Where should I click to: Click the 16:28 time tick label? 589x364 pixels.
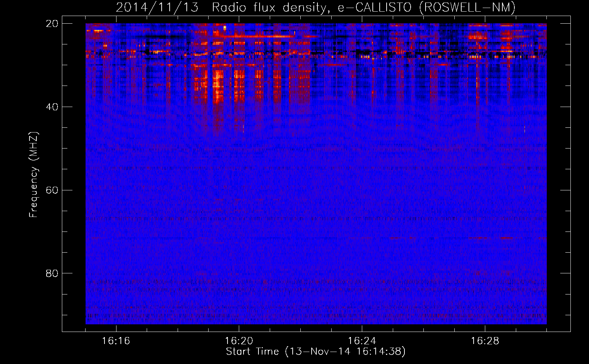[x=485, y=341]
